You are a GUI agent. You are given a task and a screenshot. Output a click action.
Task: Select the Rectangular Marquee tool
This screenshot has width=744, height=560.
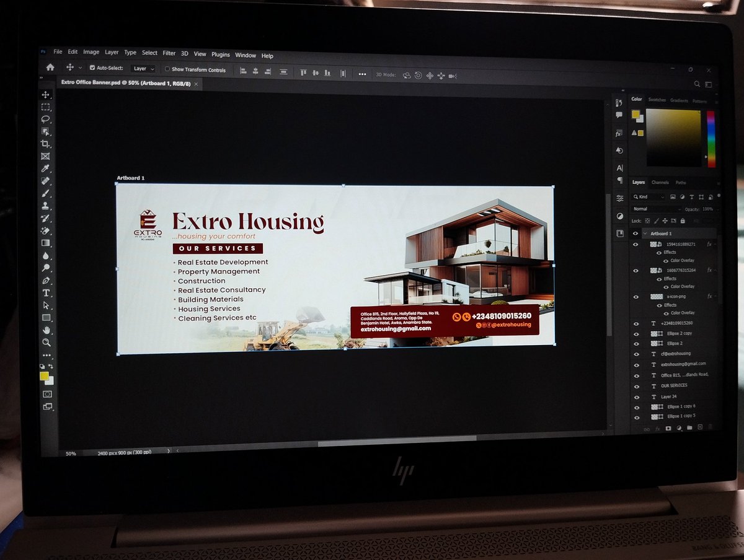46,107
